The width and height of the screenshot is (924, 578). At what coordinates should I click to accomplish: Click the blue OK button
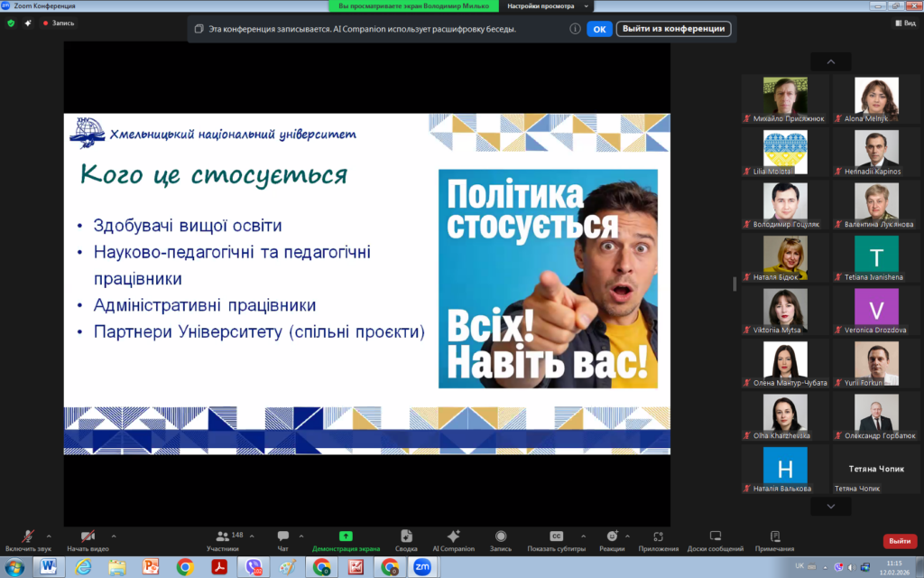click(600, 29)
